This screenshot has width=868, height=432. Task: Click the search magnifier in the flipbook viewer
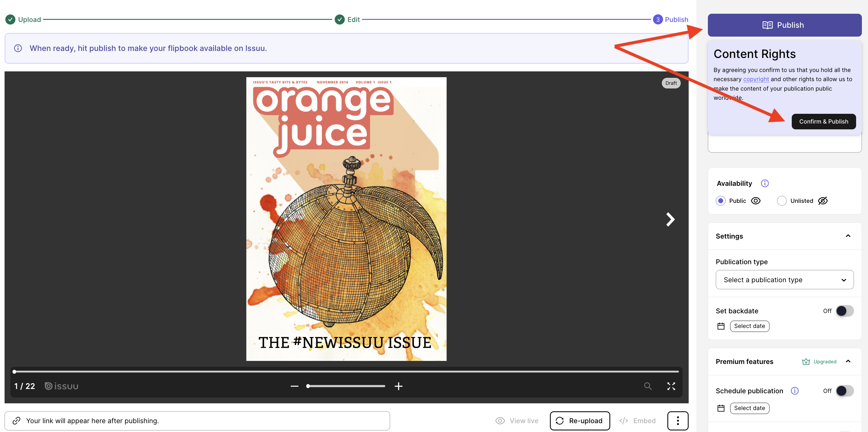pyautogui.click(x=647, y=386)
